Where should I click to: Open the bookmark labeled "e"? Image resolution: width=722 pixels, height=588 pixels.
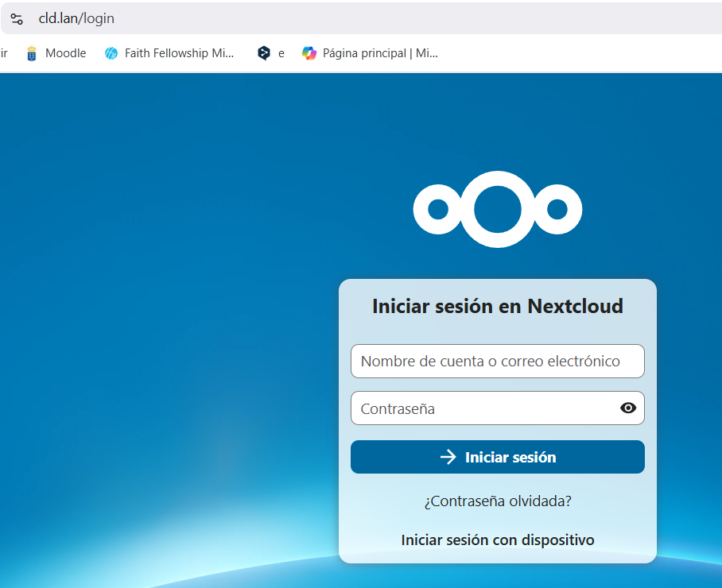click(x=281, y=53)
